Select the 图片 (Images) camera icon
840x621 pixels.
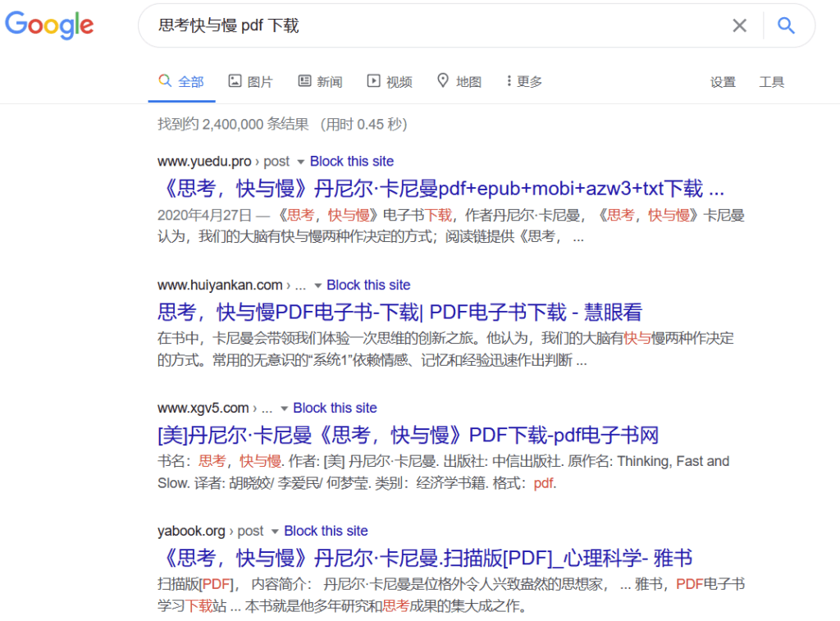[234, 81]
